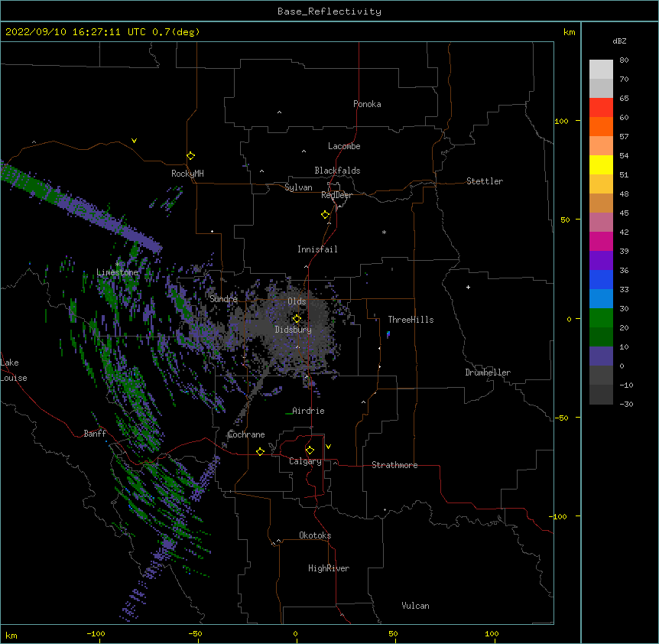Select the white plus marker north of Drumheller

468,287
